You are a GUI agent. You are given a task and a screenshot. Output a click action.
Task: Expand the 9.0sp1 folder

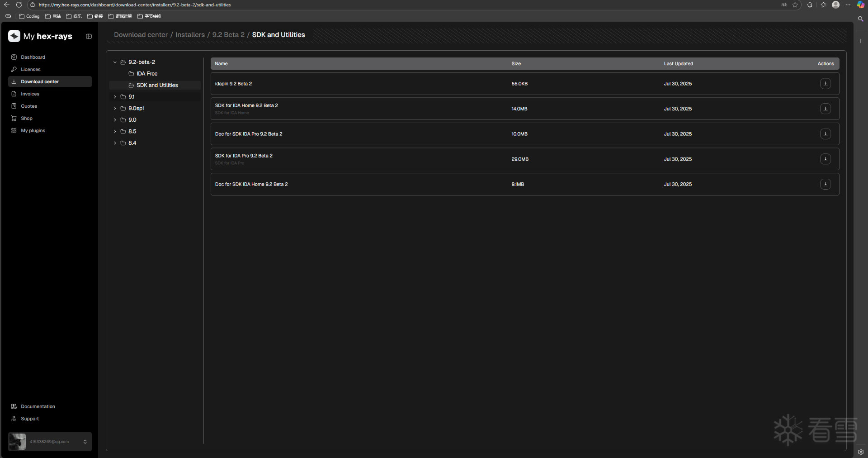pos(115,109)
